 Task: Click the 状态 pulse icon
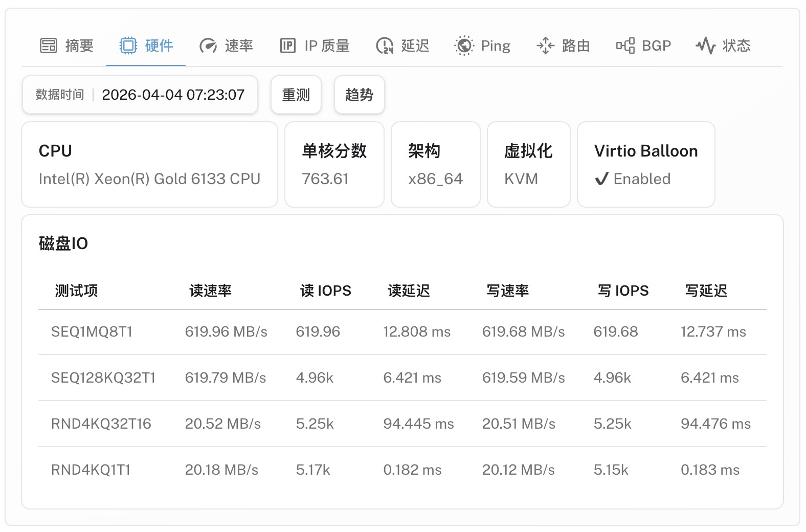[706, 46]
